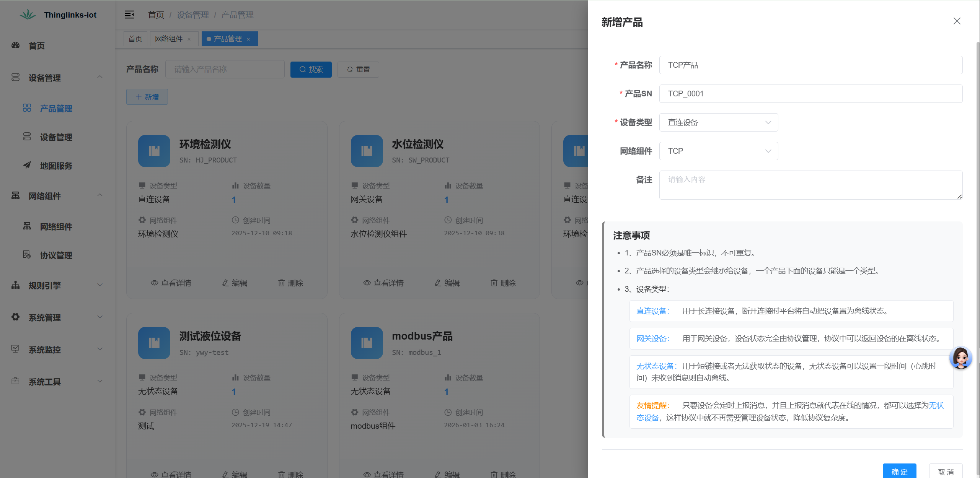Collapse the sidebar using the hamburger icon
The width and height of the screenshot is (980, 478).
click(x=129, y=15)
